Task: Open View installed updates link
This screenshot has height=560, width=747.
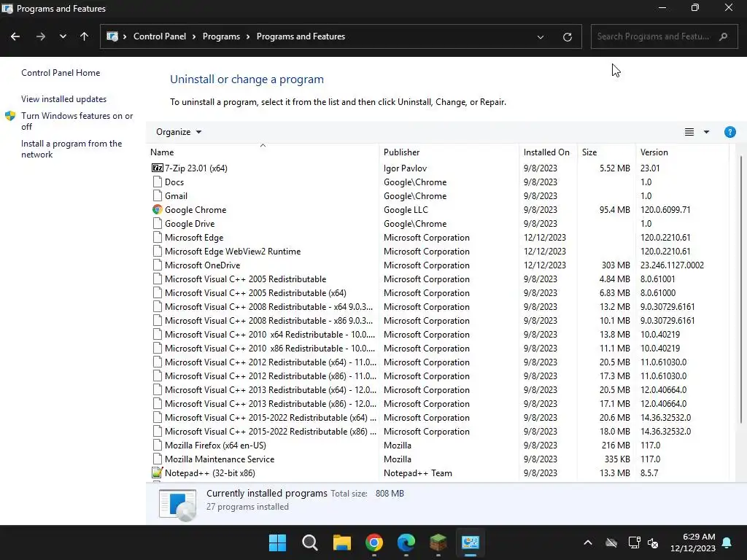Action: [x=64, y=99]
